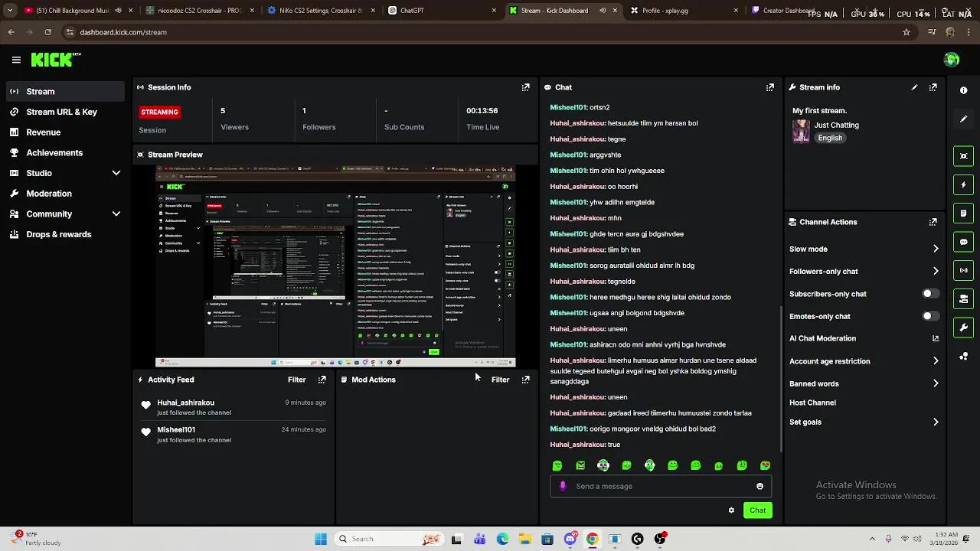Click the English language tag
Screen dimensions: 980x551
coord(830,139)
